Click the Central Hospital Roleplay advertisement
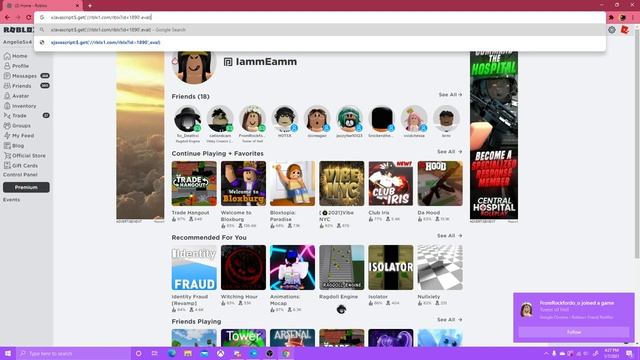 [x=494, y=136]
